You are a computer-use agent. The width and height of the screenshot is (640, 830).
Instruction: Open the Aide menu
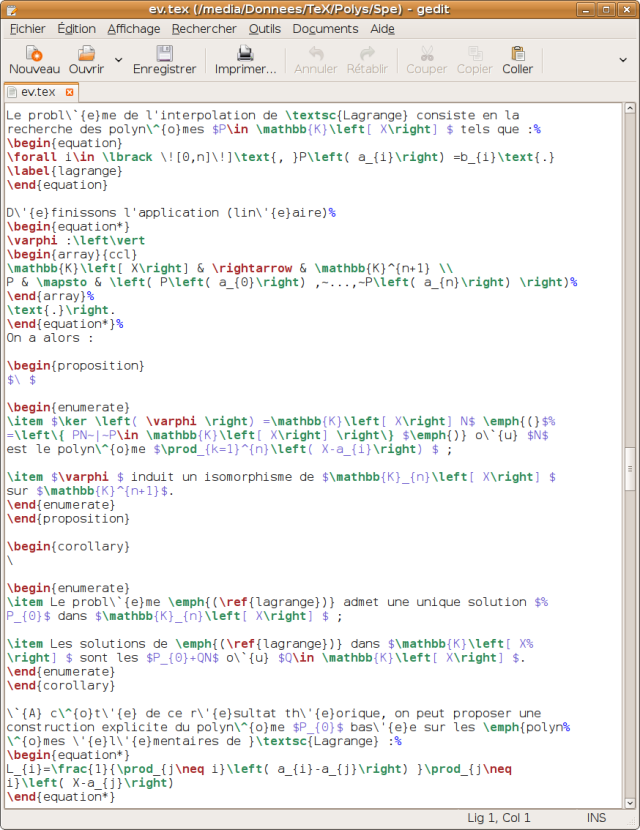(x=382, y=29)
